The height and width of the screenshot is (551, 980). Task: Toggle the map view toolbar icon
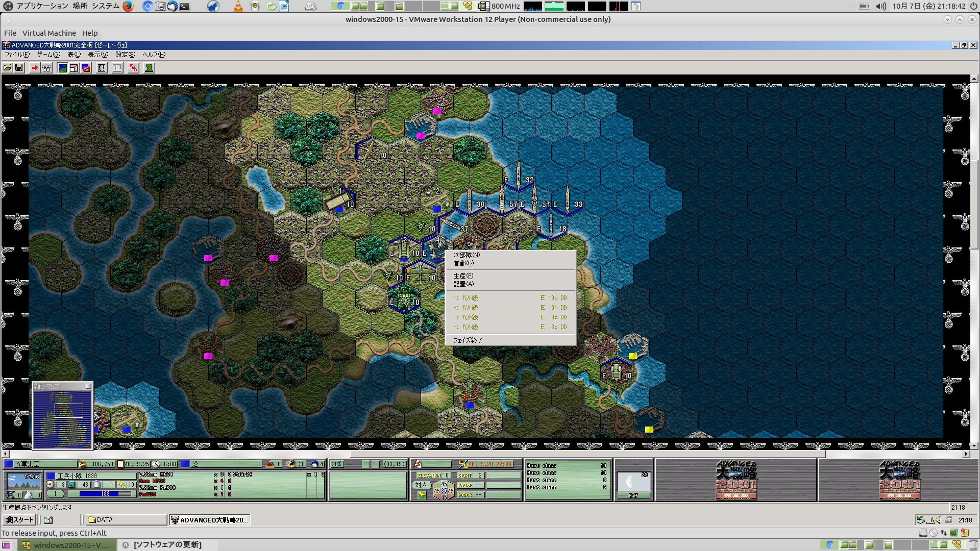62,68
